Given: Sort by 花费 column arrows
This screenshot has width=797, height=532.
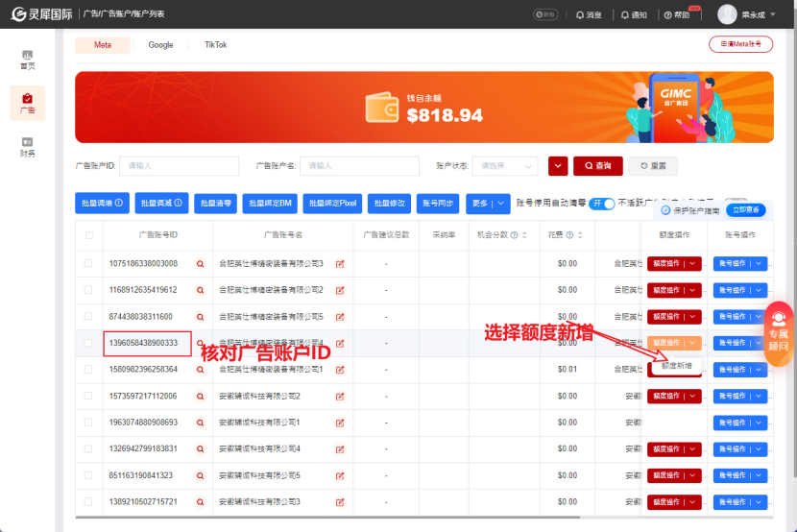Looking at the screenshot, I should pos(580,234).
